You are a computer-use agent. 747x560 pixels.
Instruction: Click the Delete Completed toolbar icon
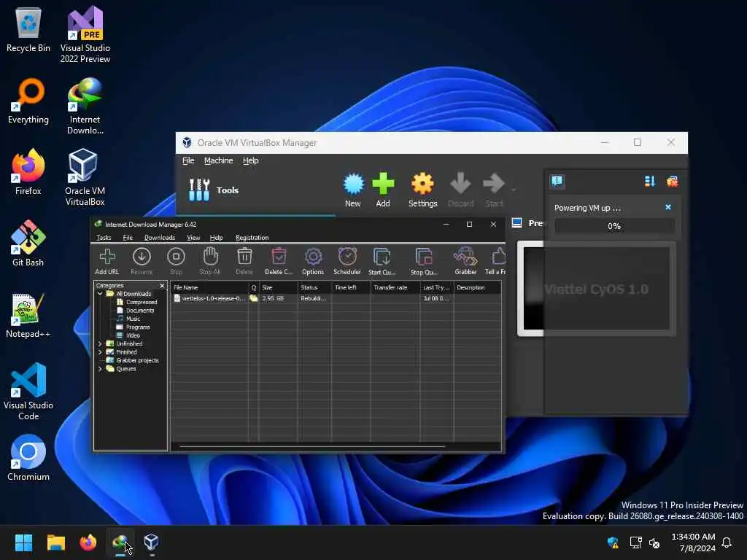(x=279, y=261)
